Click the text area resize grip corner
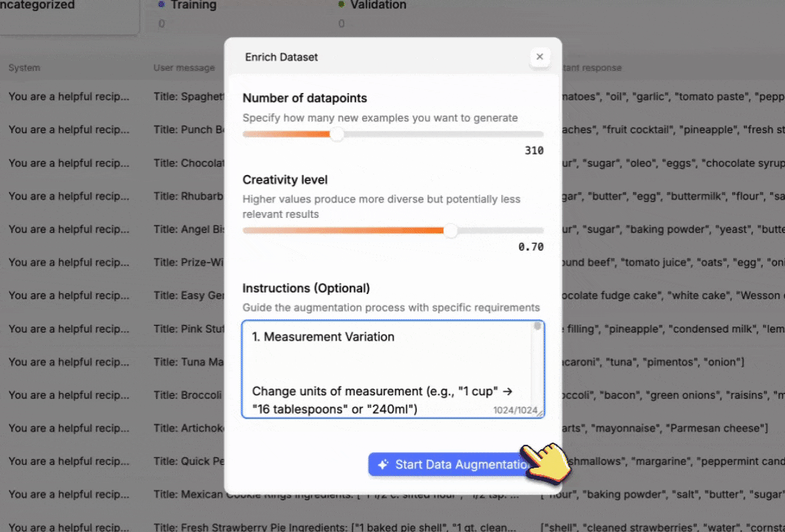 click(x=540, y=413)
